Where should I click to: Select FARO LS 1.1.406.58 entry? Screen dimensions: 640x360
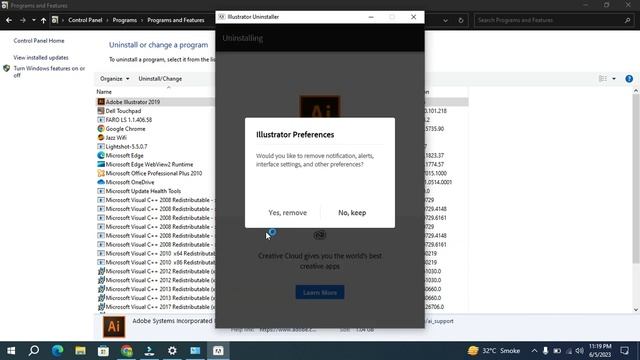coord(129,120)
